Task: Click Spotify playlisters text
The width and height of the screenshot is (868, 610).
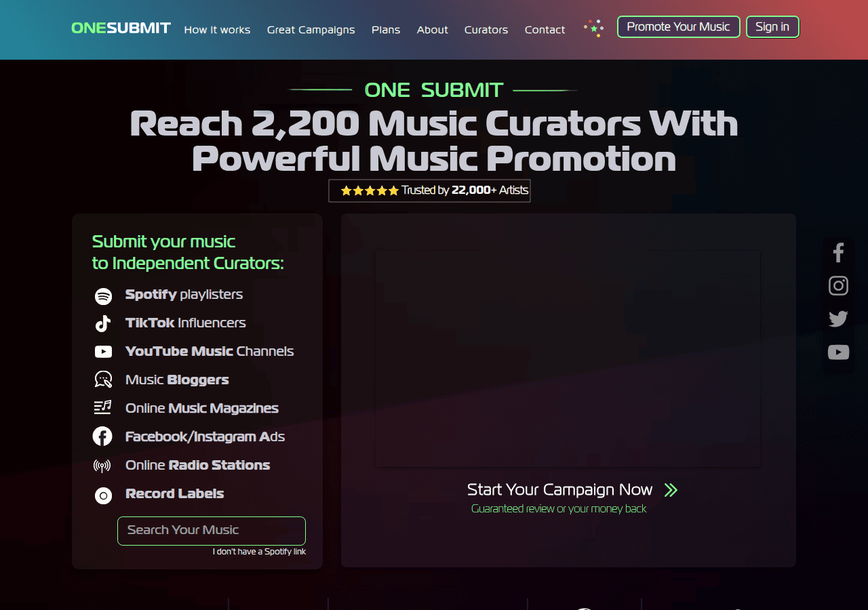Action: [184, 294]
